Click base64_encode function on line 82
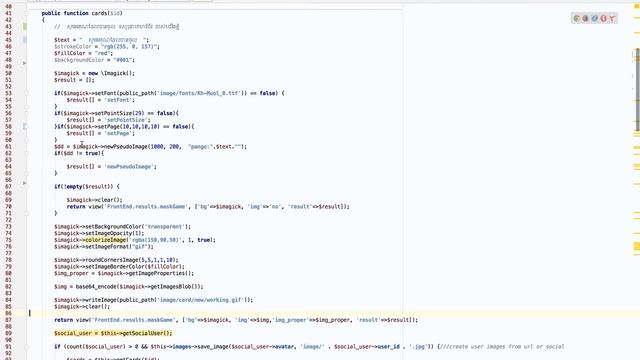Screen dimensions: 640x360 point(96,287)
